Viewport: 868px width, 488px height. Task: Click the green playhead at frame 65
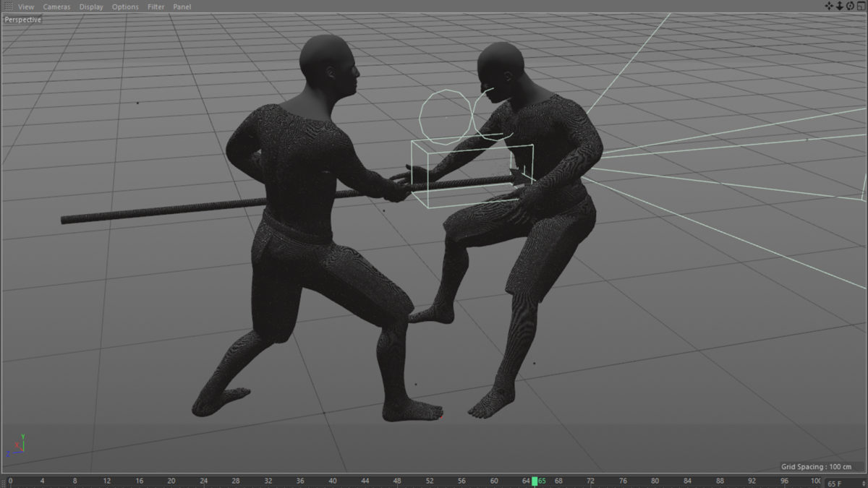coord(535,481)
